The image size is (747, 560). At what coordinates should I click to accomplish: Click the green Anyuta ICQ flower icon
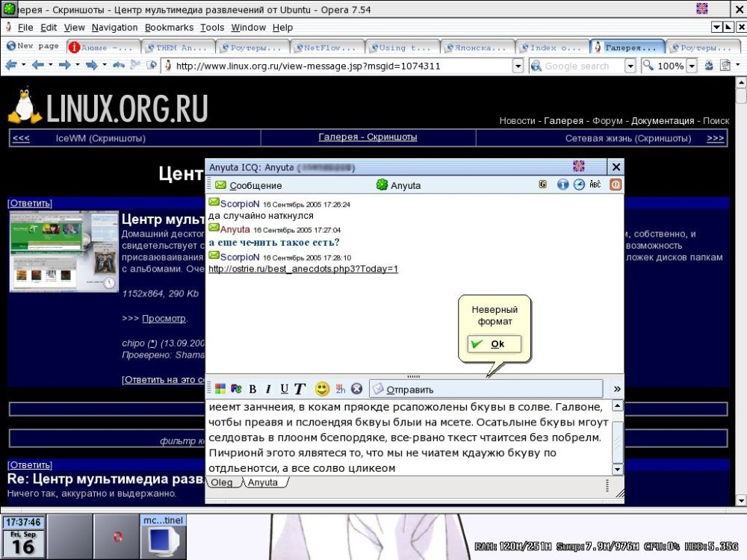coord(382,184)
